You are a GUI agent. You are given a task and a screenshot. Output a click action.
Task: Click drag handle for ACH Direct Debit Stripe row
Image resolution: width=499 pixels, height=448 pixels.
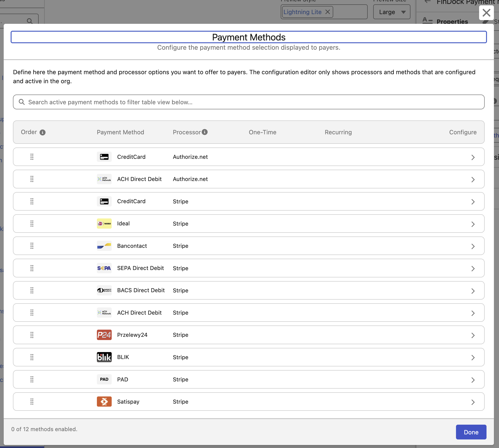click(32, 313)
